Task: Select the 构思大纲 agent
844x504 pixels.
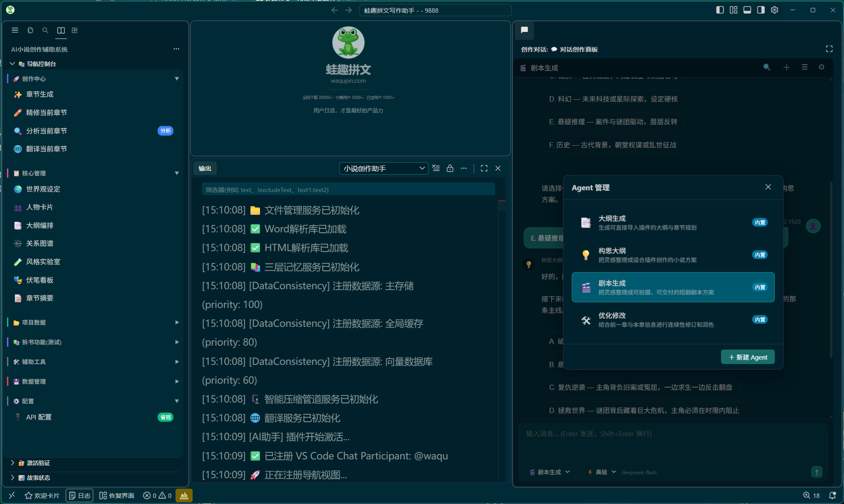Action: (x=673, y=255)
